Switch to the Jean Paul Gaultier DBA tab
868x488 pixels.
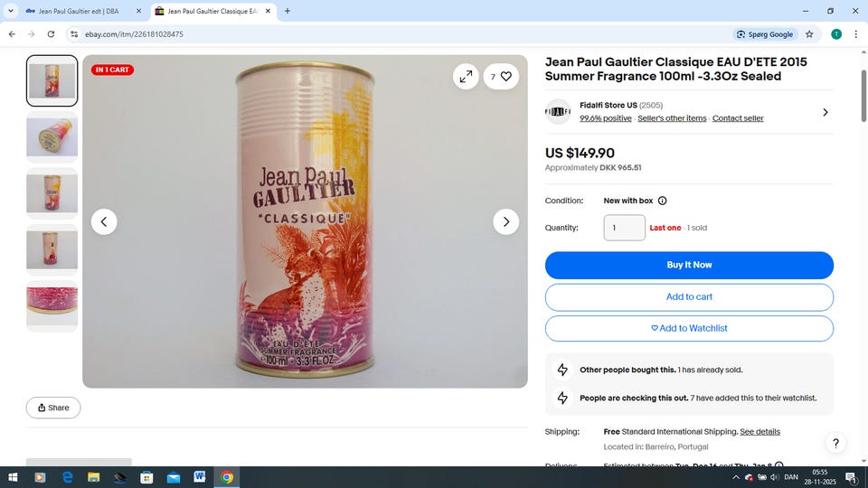83,11
